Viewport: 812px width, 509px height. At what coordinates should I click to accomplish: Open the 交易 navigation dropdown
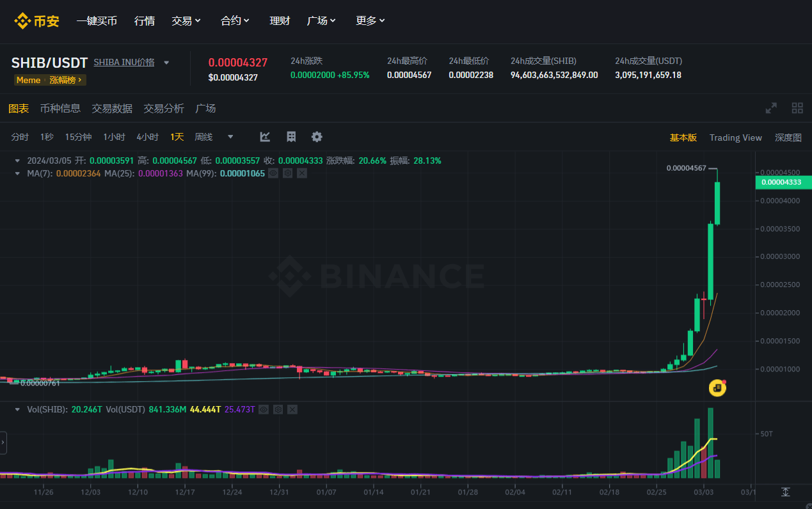point(186,20)
